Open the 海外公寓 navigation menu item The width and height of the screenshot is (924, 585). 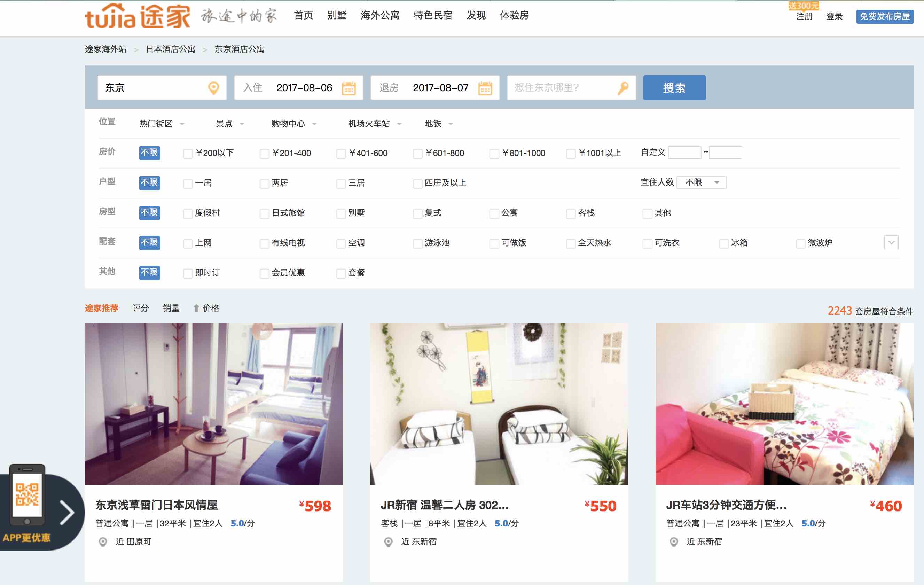coord(379,15)
